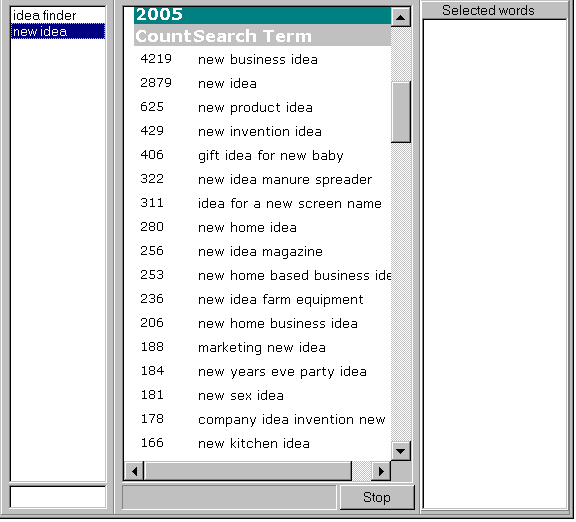The image size is (576, 522).
Task: Click the count value 206
Action: (152, 323)
